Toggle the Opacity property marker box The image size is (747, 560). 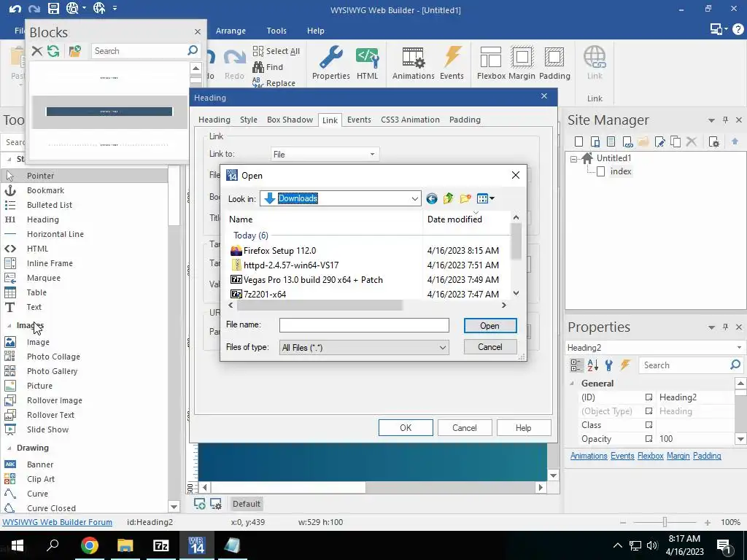(x=649, y=438)
